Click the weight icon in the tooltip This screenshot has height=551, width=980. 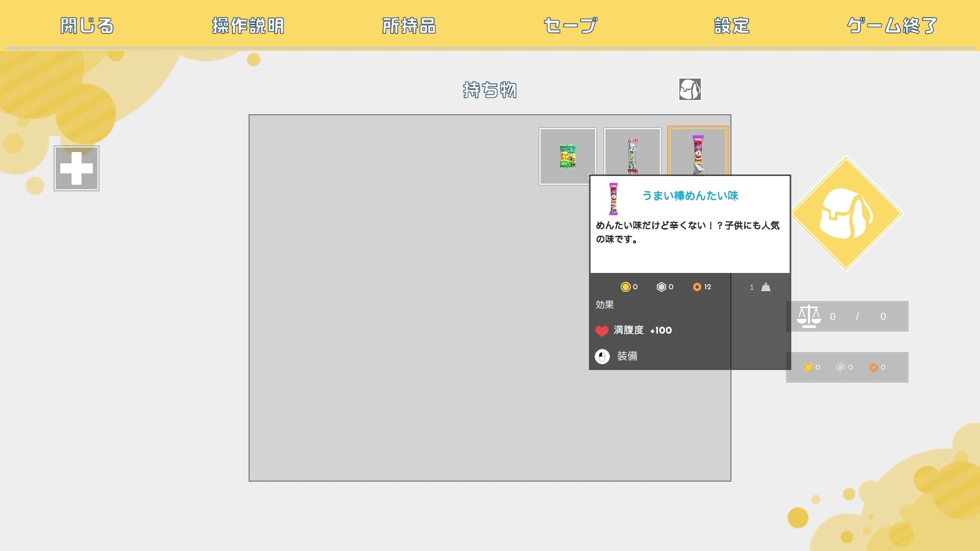point(766,287)
